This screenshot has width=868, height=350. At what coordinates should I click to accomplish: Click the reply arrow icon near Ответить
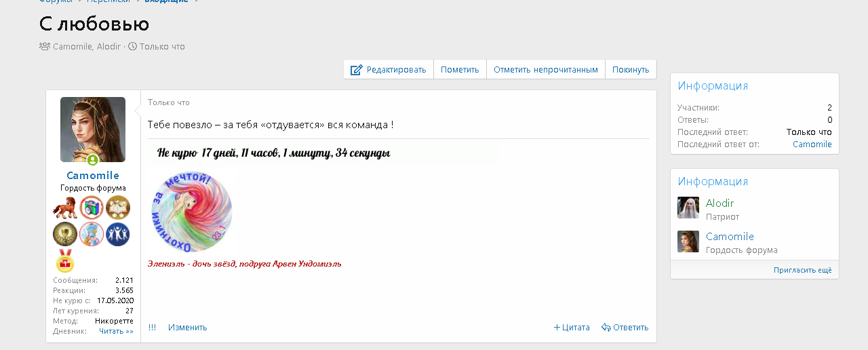[606, 327]
